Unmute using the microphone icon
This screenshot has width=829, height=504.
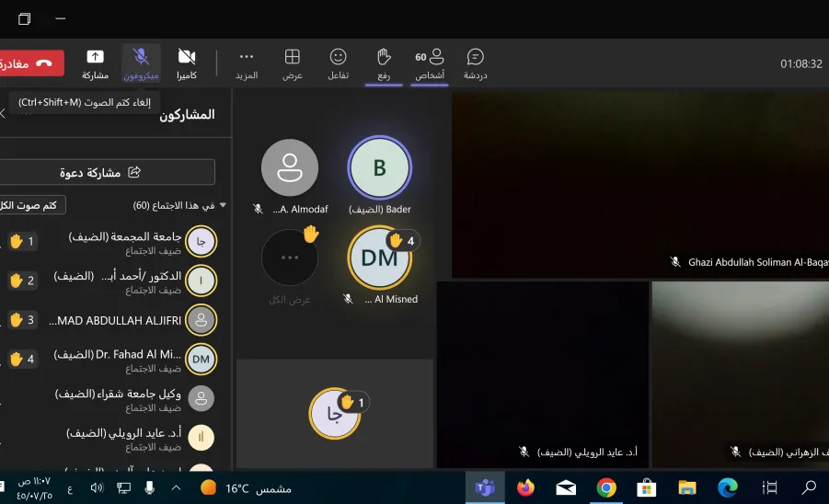(141, 63)
